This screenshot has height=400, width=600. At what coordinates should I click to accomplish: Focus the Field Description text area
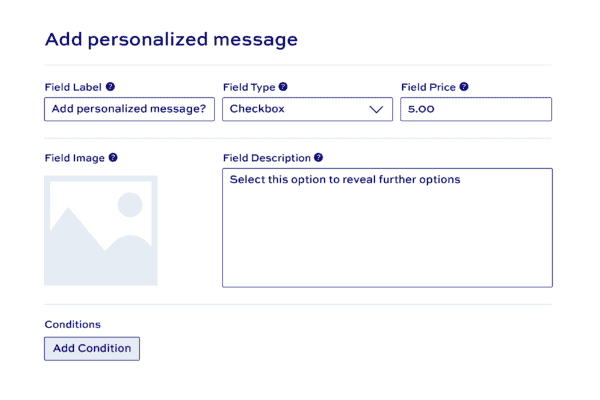(x=387, y=228)
